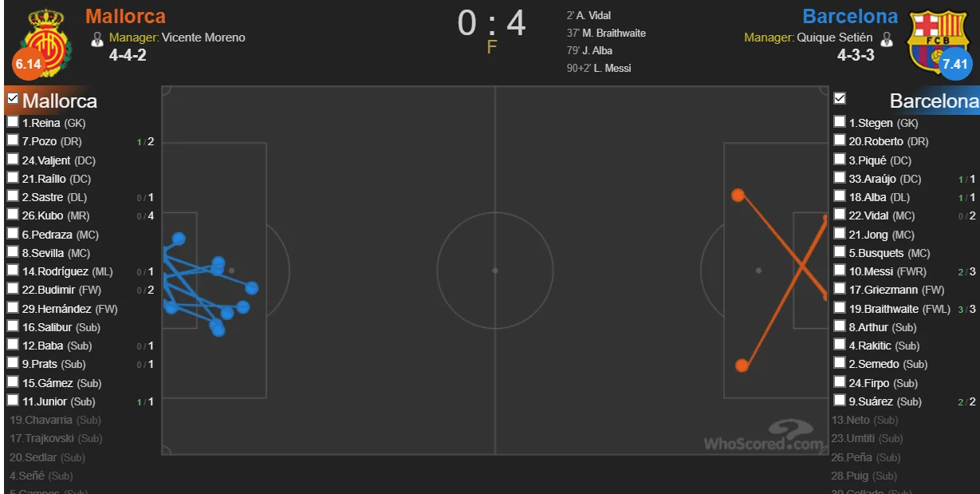This screenshot has width=980, height=494.
Task: Click the manager icon beside Vicente Moreno
Action: 98,38
